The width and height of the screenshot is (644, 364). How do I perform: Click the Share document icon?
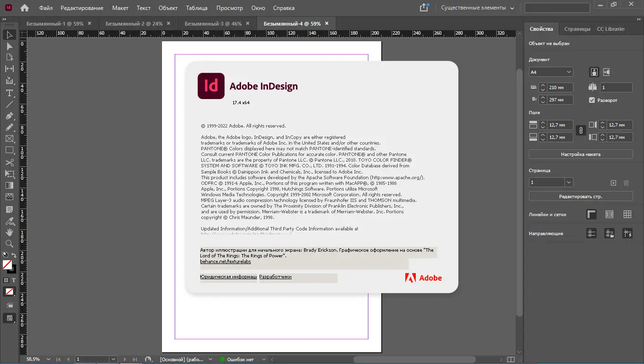tap(424, 8)
